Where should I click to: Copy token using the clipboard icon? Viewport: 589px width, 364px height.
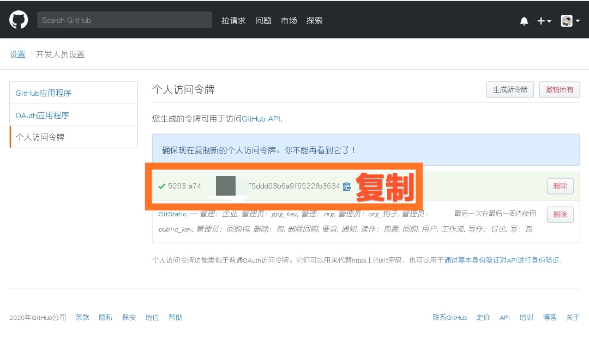click(x=347, y=186)
